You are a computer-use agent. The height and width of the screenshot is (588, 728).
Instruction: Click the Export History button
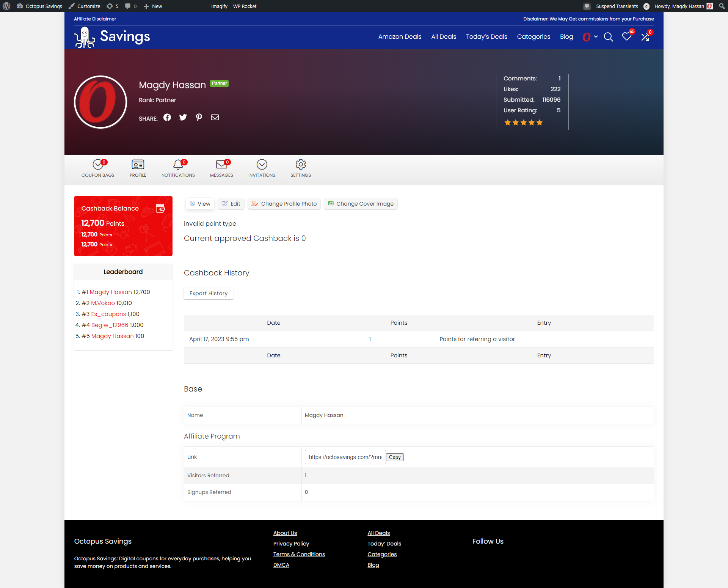209,293
